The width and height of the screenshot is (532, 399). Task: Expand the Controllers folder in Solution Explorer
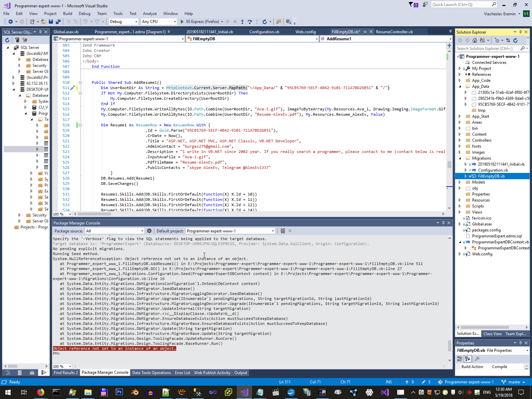tap(460, 140)
